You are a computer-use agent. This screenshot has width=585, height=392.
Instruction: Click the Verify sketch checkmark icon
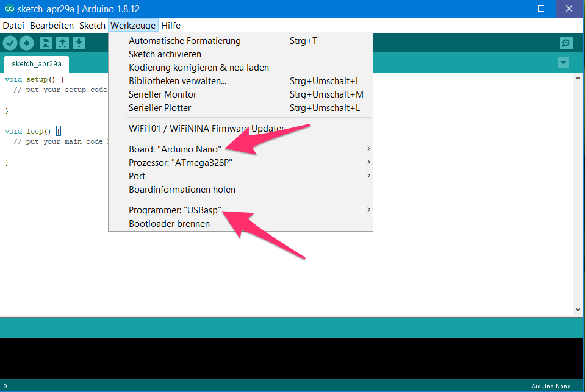pos(10,43)
